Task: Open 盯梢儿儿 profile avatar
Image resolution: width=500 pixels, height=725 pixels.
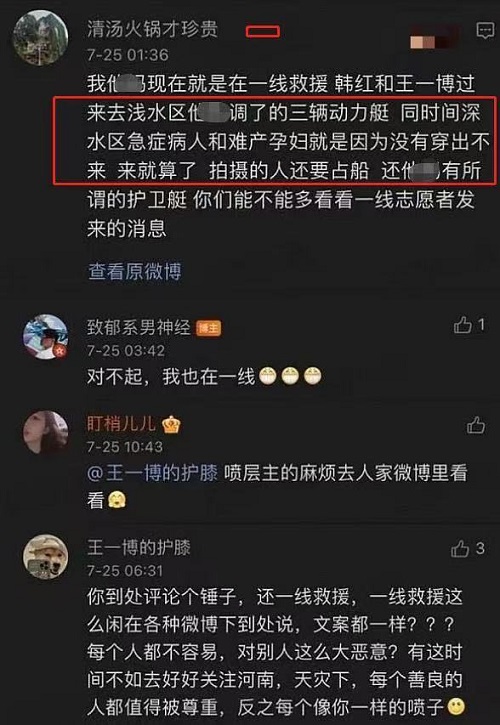Action: coord(45,433)
